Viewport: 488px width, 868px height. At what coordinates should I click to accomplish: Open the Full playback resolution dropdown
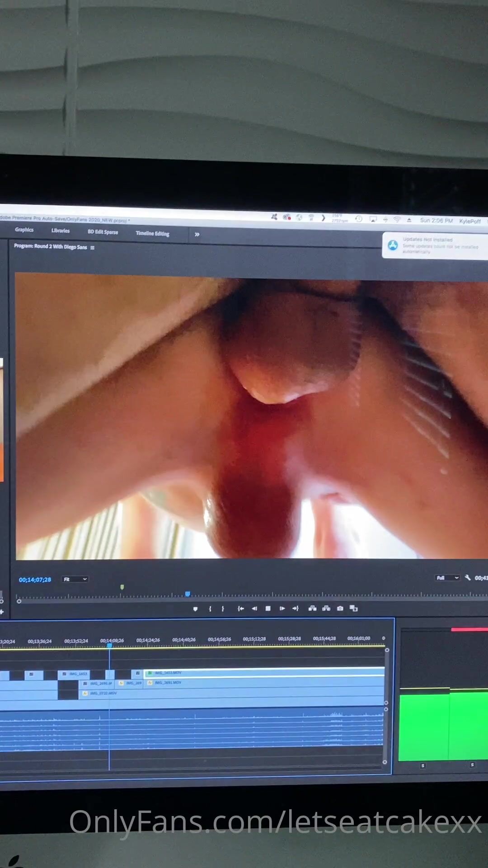point(447,578)
